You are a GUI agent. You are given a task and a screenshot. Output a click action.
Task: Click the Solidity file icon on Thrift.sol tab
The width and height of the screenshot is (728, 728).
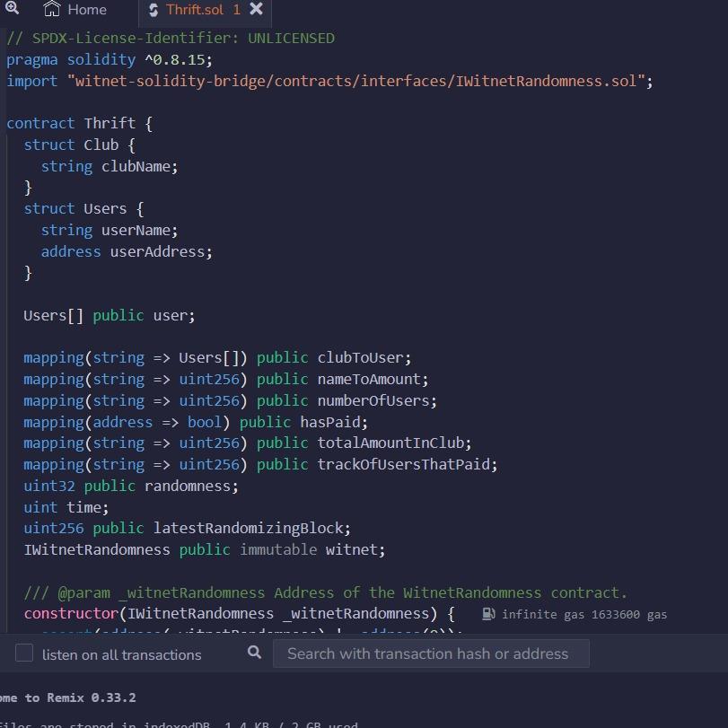point(153,10)
